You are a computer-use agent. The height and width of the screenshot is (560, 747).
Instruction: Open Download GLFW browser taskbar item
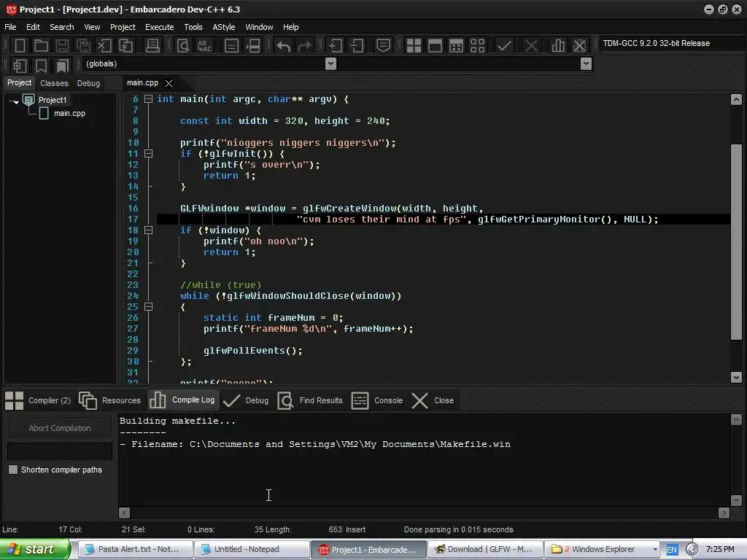(485, 550)
